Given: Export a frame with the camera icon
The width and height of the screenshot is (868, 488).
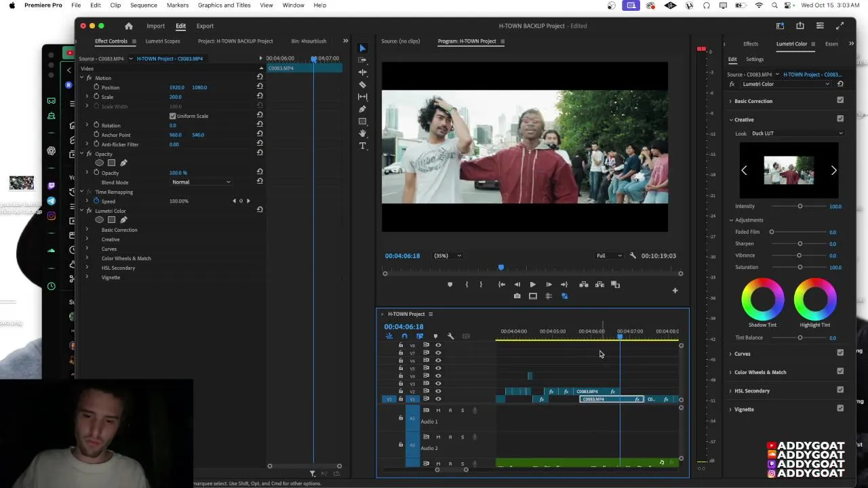Looking at the screenshot, I should pyautogui.click(x=517, y=296).
